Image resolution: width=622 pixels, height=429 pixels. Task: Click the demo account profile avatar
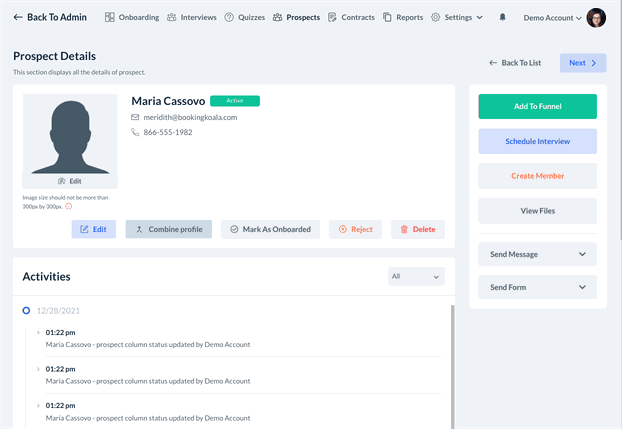pyautogui.click(x=596, y=17)
